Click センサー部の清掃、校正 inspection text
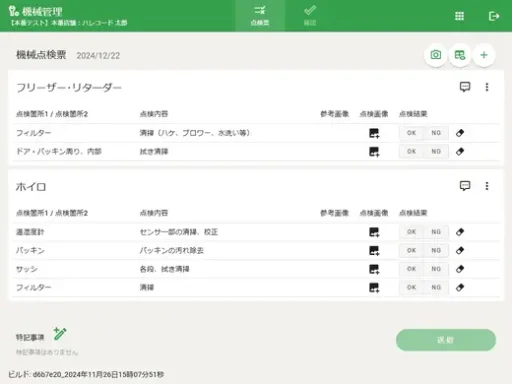 tap(179, 232)
